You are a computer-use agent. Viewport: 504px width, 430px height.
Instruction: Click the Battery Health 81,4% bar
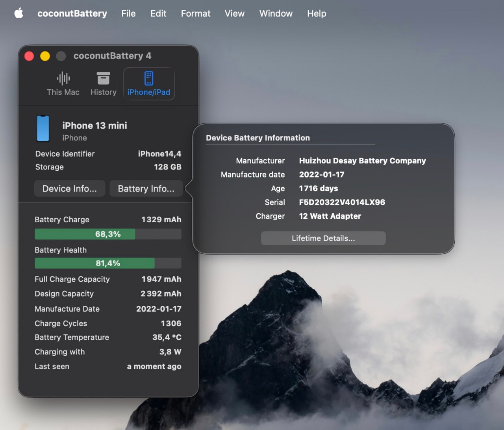click(108, 263)
